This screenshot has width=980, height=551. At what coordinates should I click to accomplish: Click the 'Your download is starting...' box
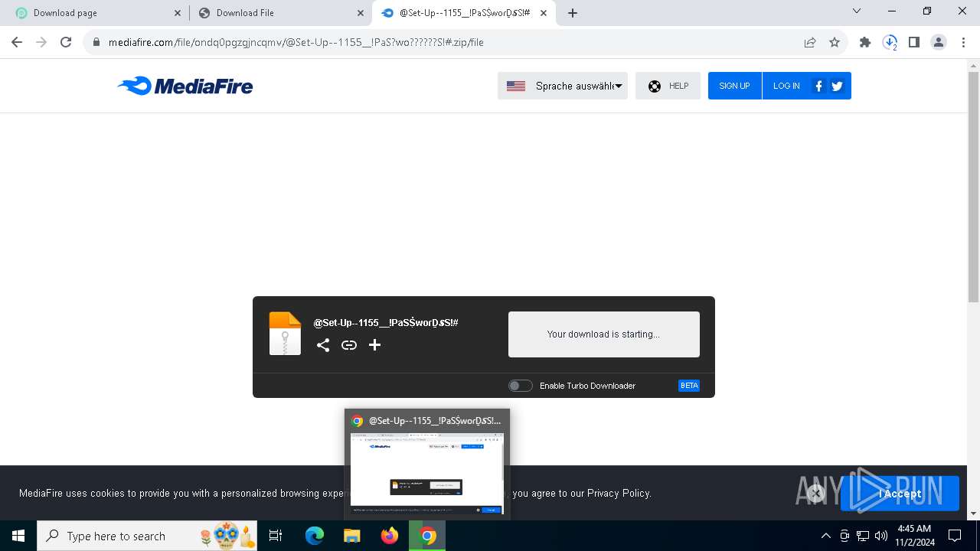pyautogui.click(x=604, y=334)
